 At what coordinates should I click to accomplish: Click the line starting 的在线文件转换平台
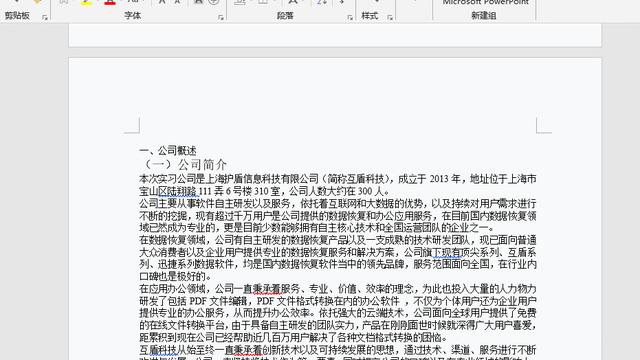click(x=338, y=325)
